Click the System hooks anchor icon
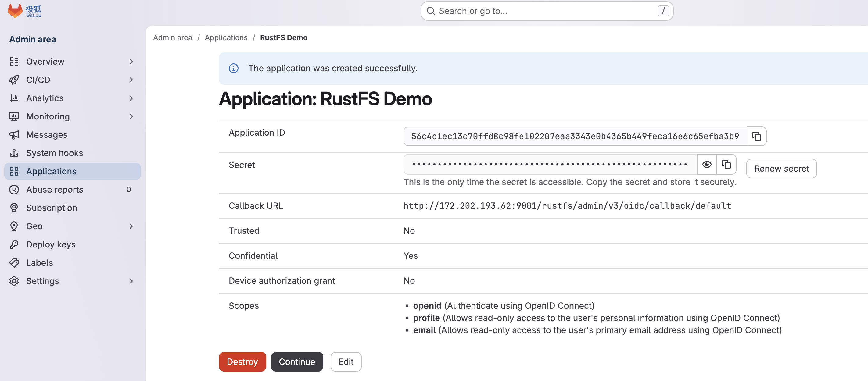The width and height of the screenshot is (868, 381). (x=14, y=153)
